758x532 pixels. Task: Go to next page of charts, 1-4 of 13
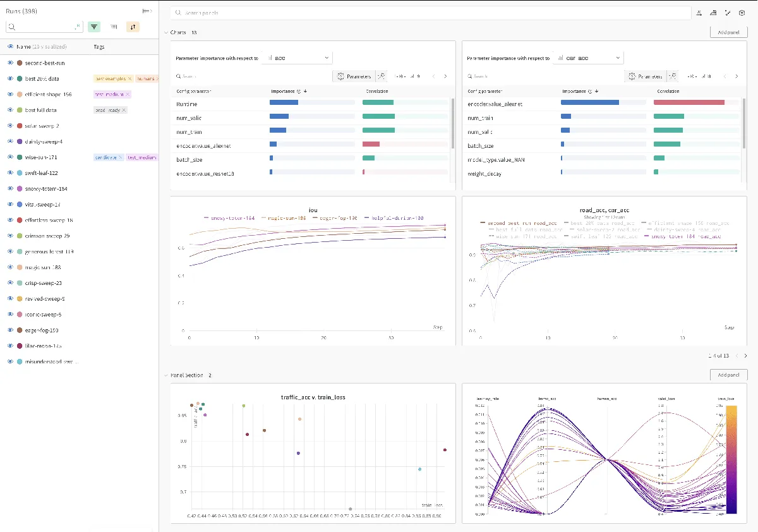[745, 356]
